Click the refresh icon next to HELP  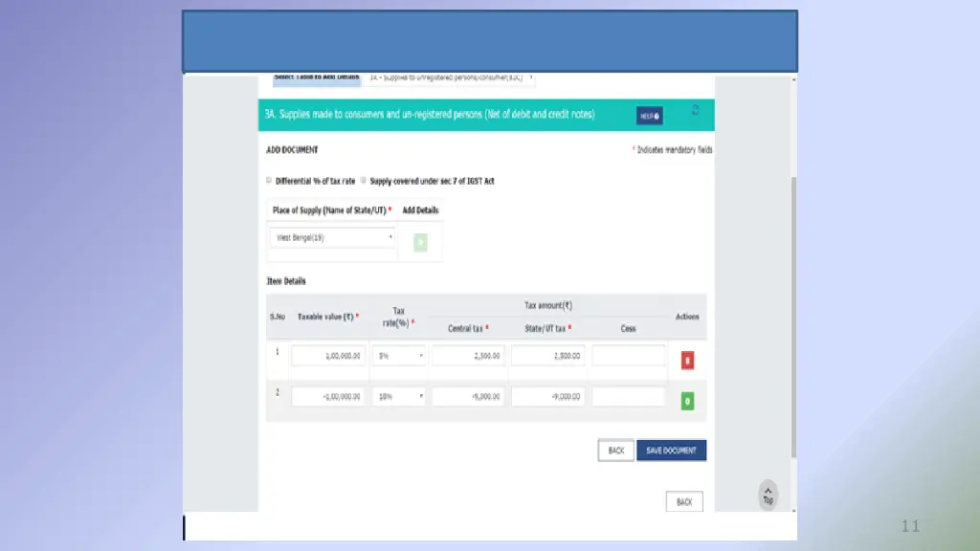pos(696,110)
